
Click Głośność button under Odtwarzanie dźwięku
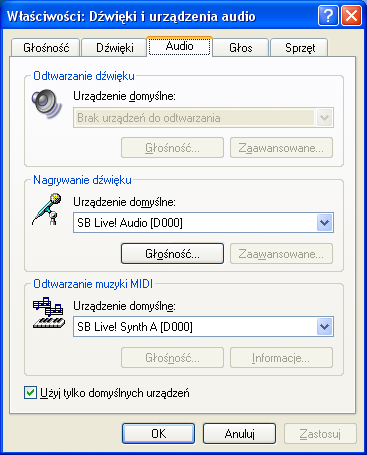[x=172, y=148]
